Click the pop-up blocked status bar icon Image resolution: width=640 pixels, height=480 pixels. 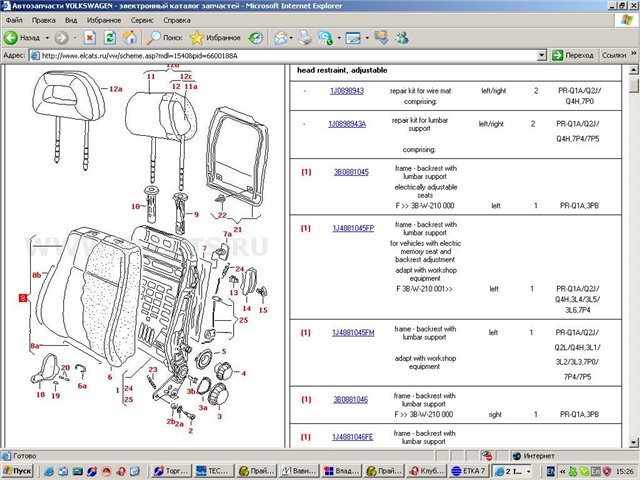coord(486,456)
